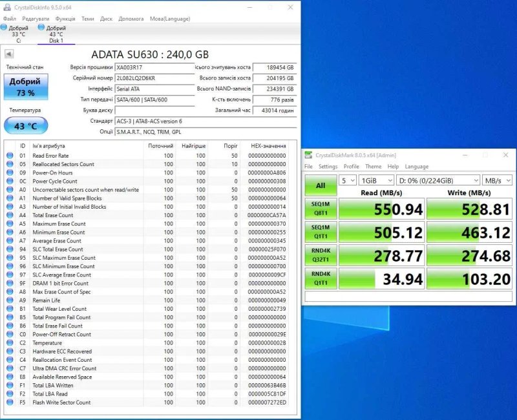Screen dimensions: 517x420
Task: Click the power-on count value 776 разів
Action: tap(275, 100)
